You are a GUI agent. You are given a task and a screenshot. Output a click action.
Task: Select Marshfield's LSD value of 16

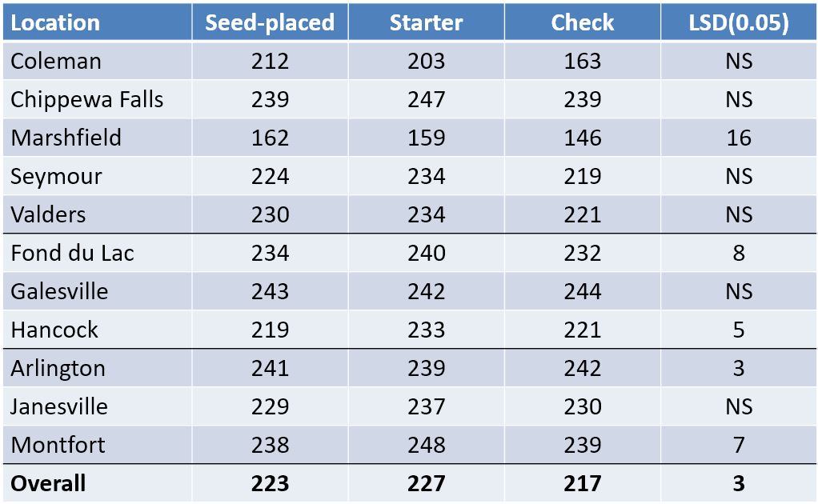tap(738, 138)
